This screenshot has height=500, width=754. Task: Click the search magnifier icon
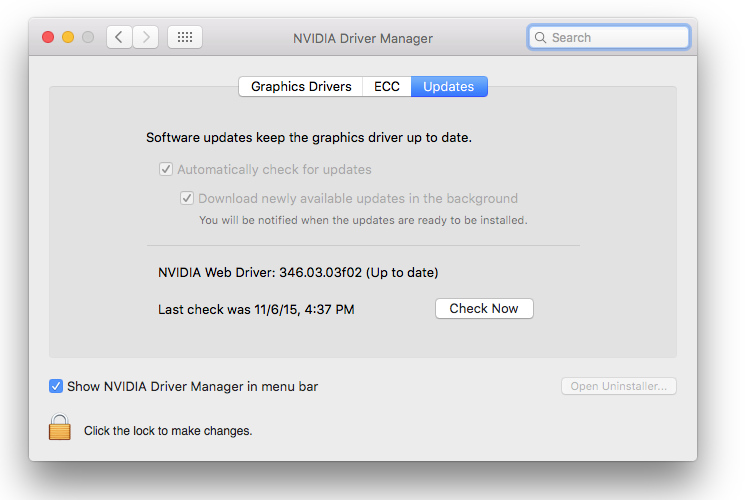541,38
